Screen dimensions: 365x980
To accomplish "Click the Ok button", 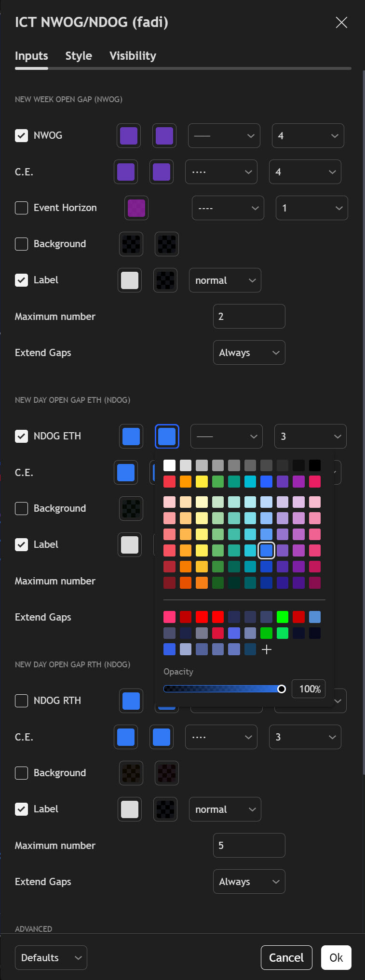I will 336,957.
